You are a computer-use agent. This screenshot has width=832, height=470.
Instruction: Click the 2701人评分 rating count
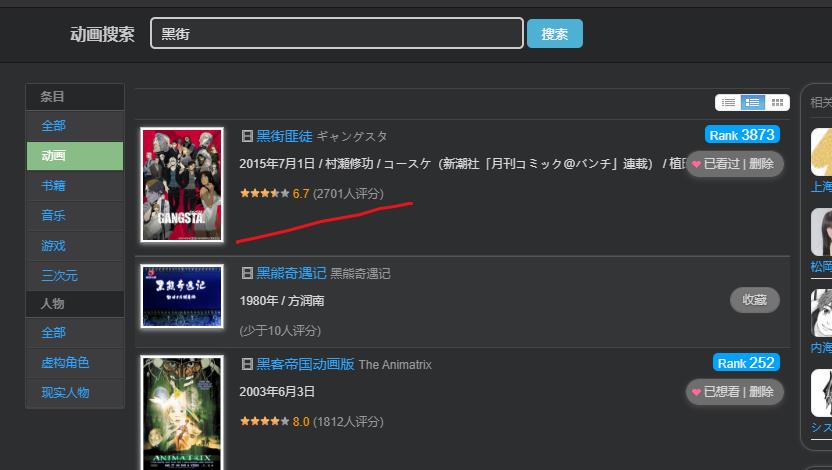[348, 194]
